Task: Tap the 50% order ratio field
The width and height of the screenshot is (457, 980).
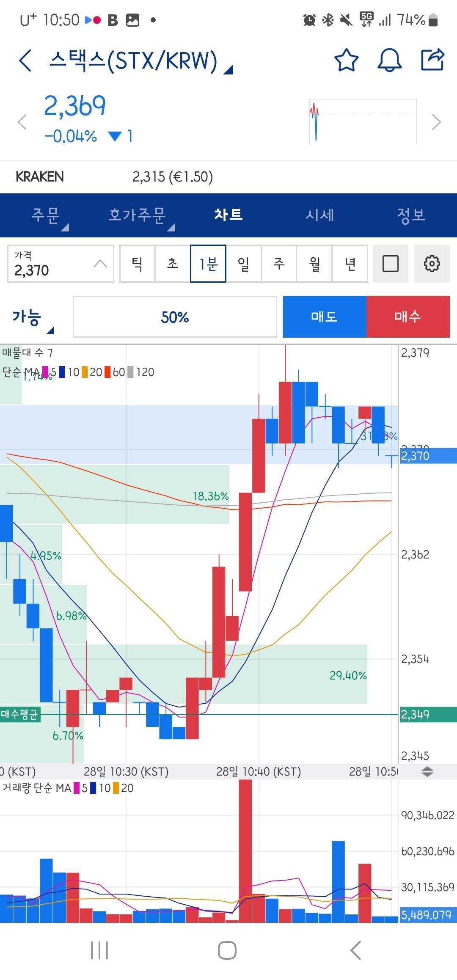Action: tap(175, 317)
